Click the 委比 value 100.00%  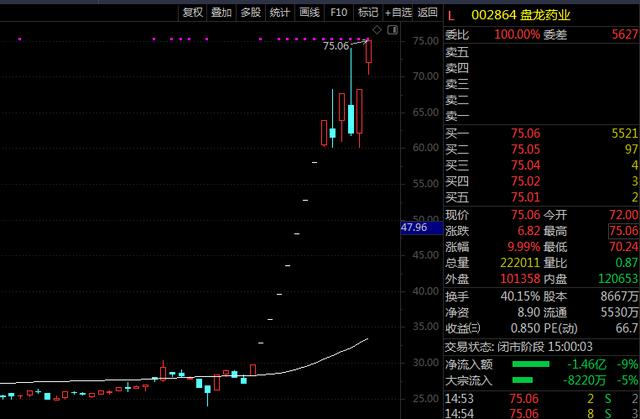(517, 35)
